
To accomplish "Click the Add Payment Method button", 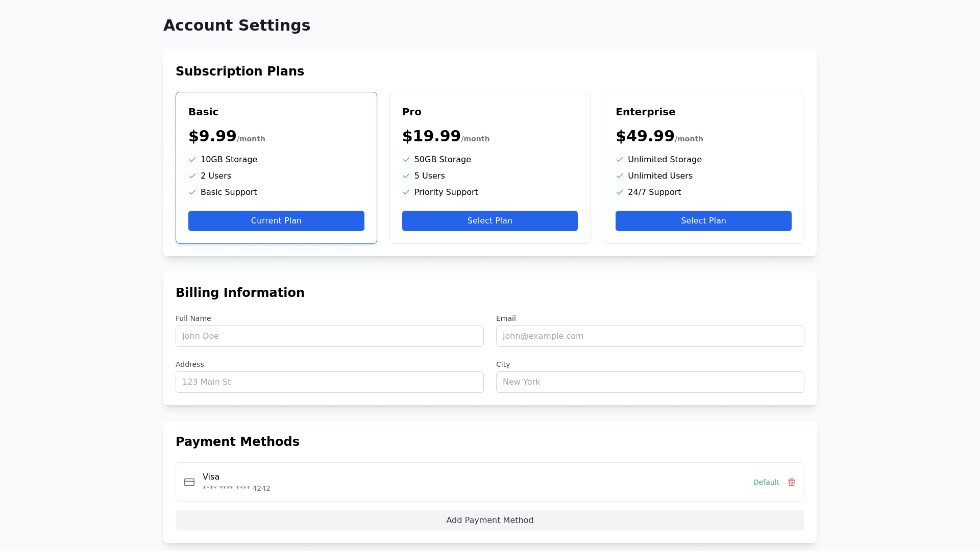I will tap(489, 520).
